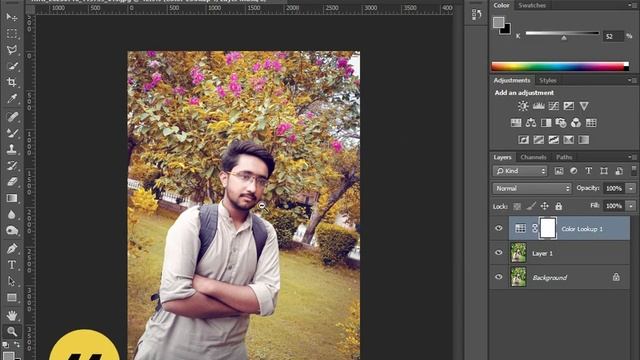Select the Horizontal Type tool

[12, 265]
